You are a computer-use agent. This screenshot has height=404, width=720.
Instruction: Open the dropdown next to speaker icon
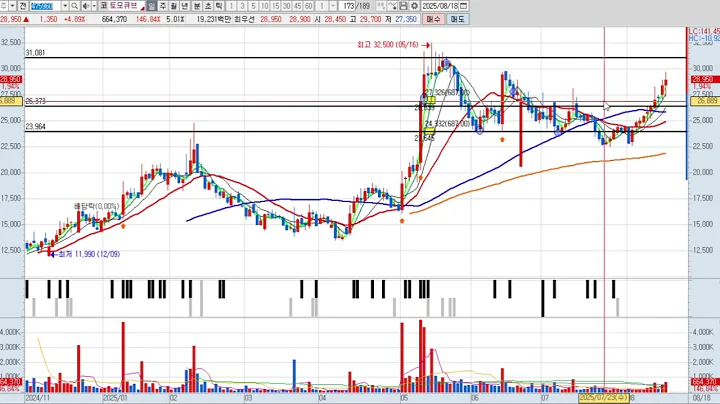coord(94,6)
